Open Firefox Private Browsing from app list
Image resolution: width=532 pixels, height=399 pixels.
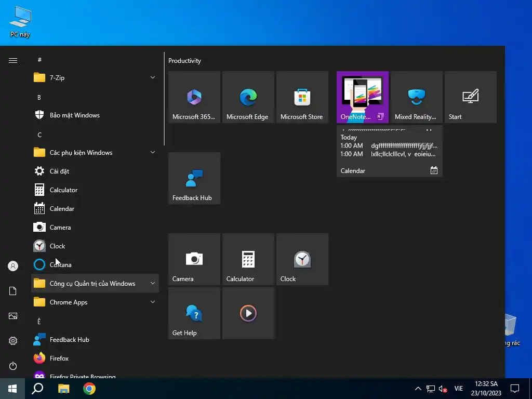click(x=95, y=374)
